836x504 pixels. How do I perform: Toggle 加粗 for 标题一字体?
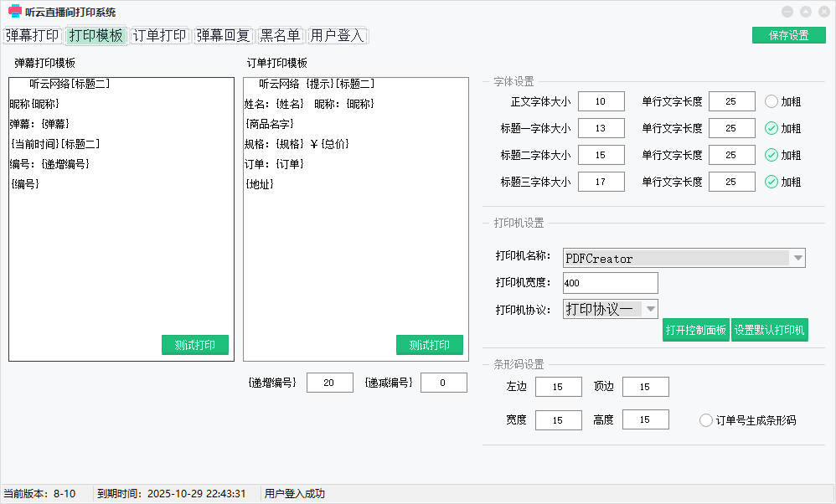(771, 128)
